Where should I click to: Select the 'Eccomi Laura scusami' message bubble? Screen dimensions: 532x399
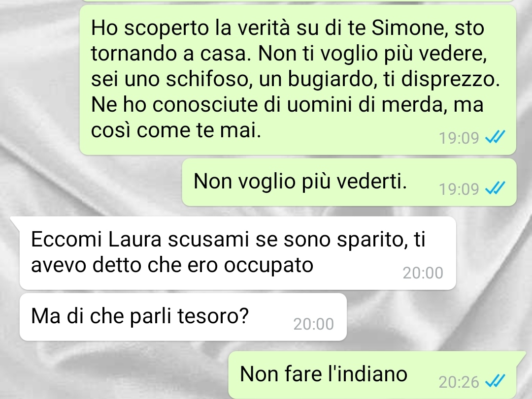(237, 253)
